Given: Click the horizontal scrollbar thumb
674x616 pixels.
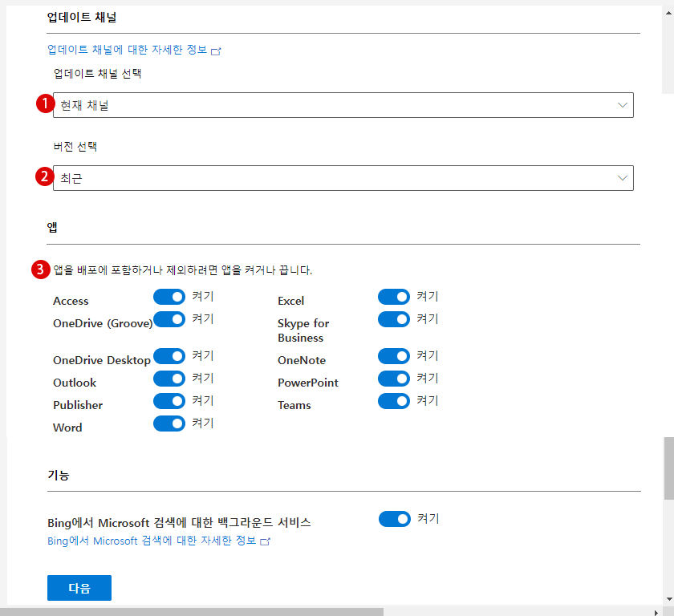Looking at the screenshot, I should 192,612.
